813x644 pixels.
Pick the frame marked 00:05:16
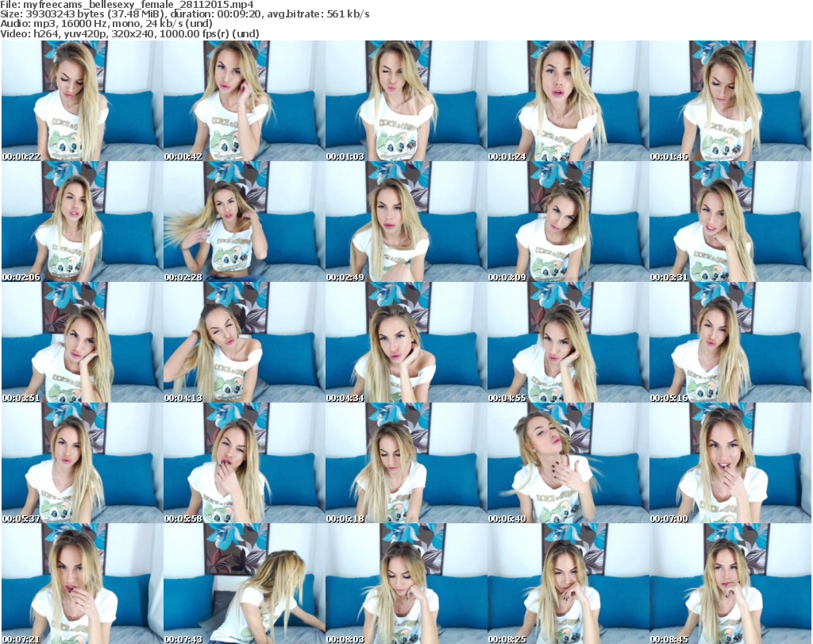[x=730, y=343]
